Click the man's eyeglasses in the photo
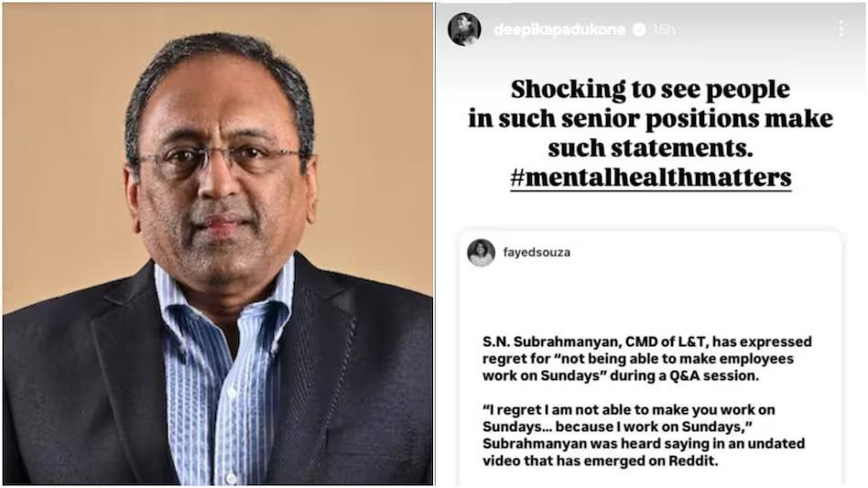The image size is (868, 488). point(221,158)
